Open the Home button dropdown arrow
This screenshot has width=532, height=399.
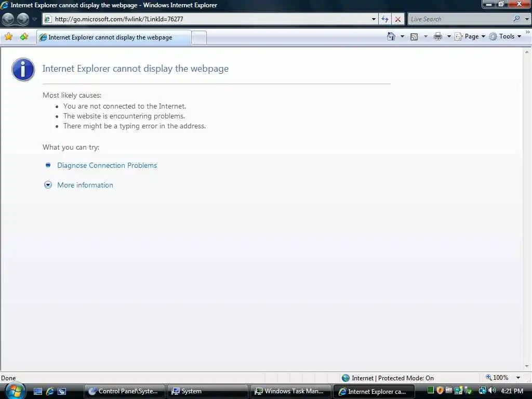tap(403, 36)
